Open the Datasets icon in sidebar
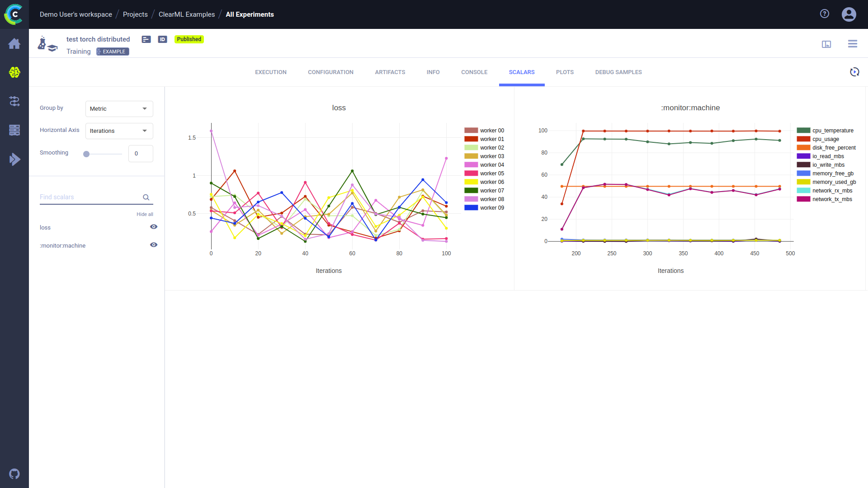This screenshot has width=868, height=488. pos(14,130)
